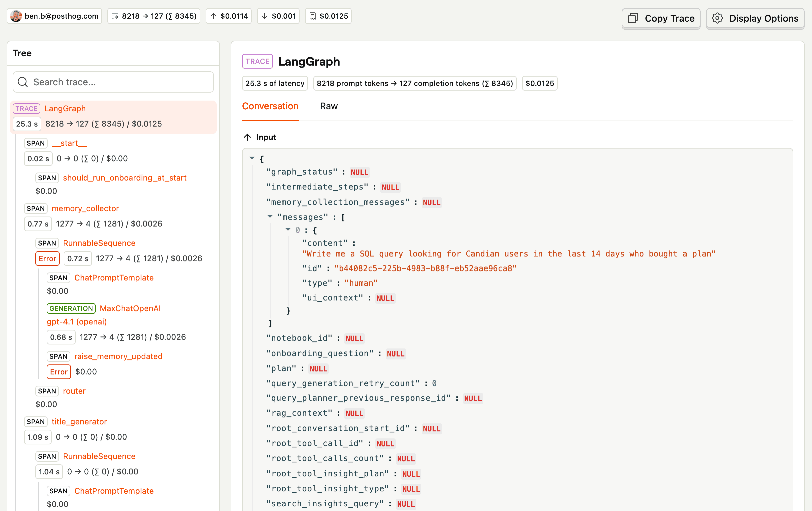Image resolution: width=812 pixels, height=511 pixels.
Task: Open RunnableSequence span with Error tag
Action: click(99, 243)
